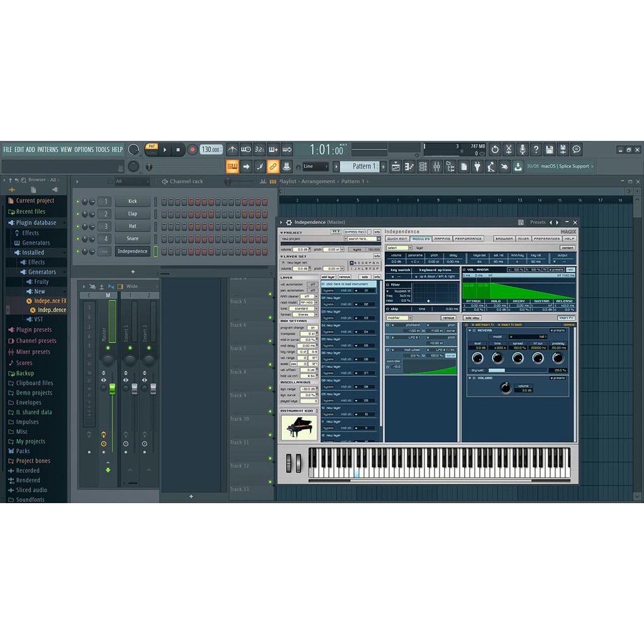Open the modifier dropdown in Independence

pos(399,318)
